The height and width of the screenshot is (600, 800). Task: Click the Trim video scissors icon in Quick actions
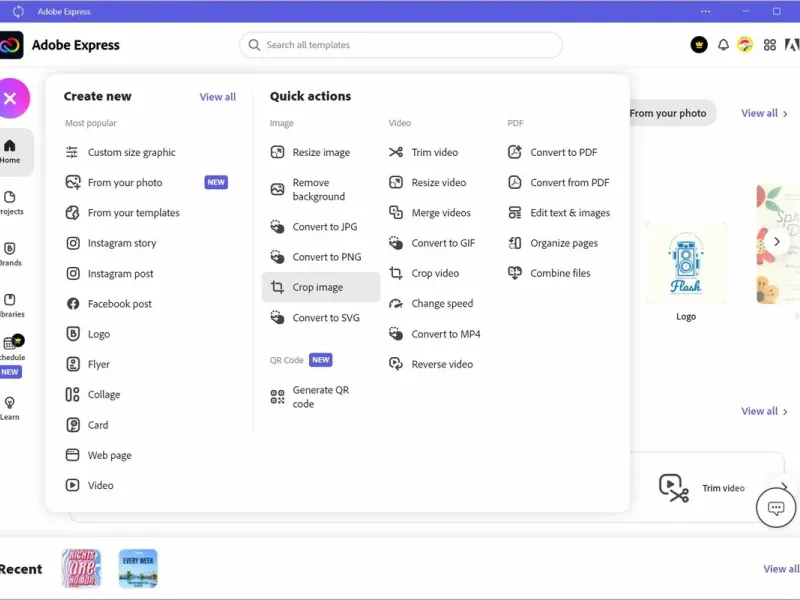[x=396, y=152]
